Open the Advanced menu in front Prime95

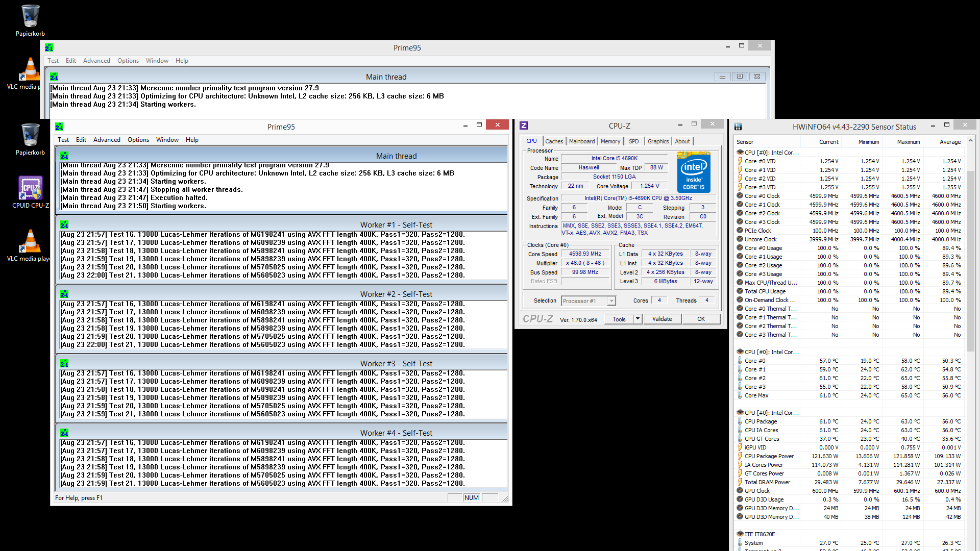(107, 140)
